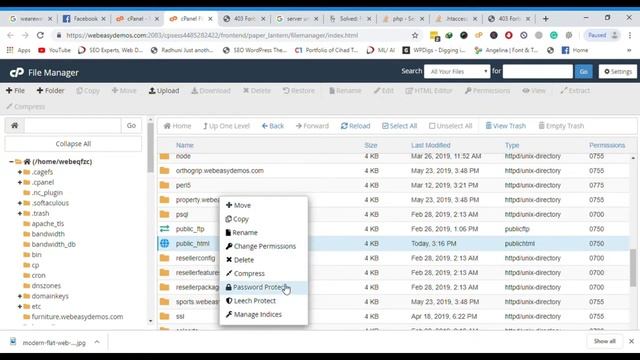
Task: Expand the .cagefs folder
Action: 20,172
